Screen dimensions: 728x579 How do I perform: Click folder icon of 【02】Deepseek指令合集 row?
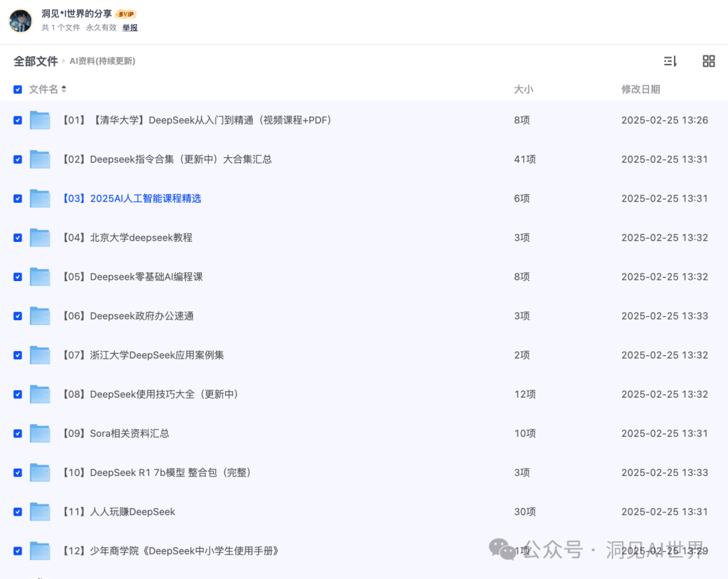pos(40,159)
